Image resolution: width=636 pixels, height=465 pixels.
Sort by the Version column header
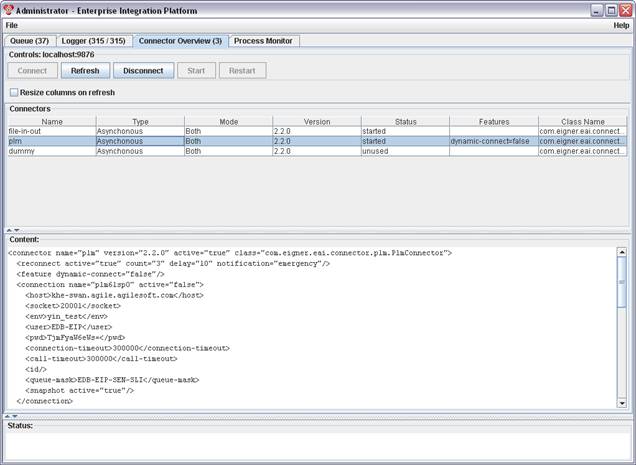click(317, 121)
